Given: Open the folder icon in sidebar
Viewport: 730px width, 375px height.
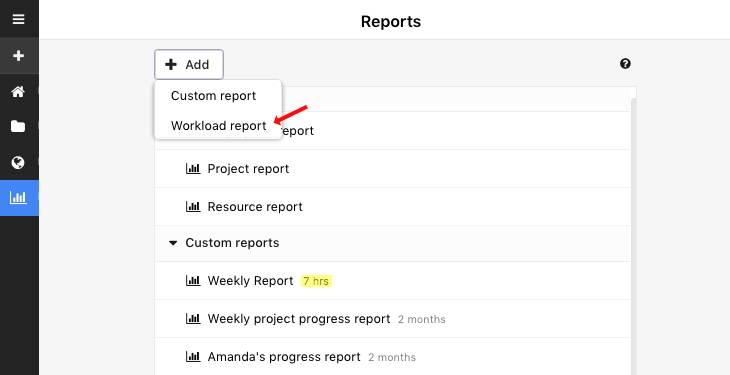Looking at the screenshot, I should pos(18,126).
